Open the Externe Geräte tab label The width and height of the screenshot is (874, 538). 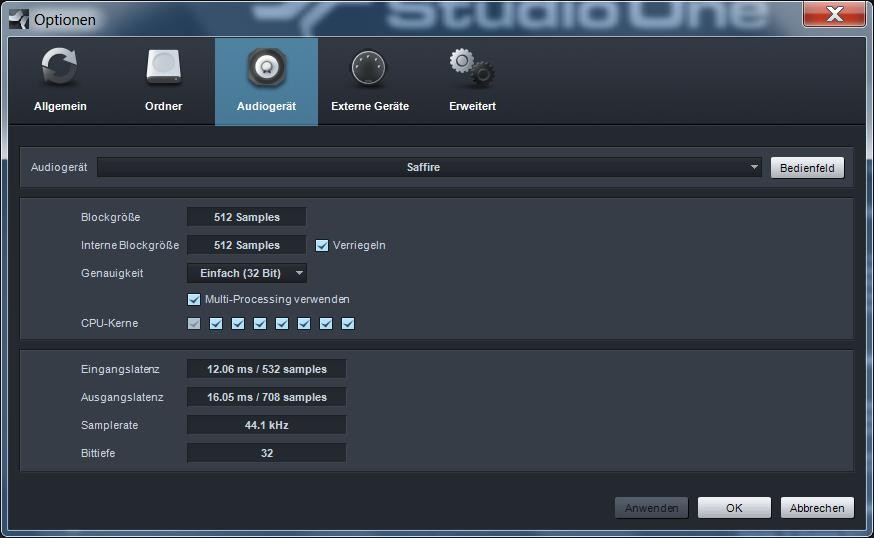(370, 106)
